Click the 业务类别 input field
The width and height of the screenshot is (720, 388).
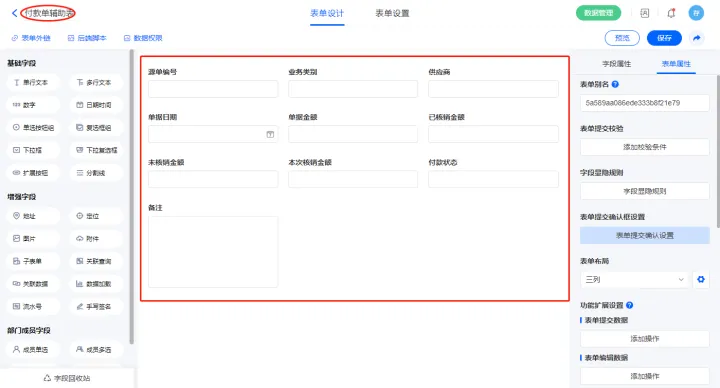point(353,89)
